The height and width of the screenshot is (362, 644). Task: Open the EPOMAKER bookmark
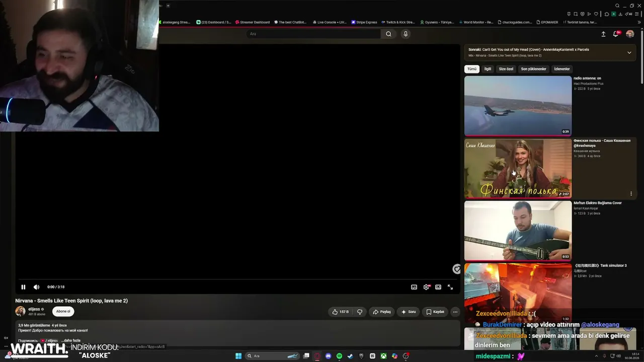point(547,22)
